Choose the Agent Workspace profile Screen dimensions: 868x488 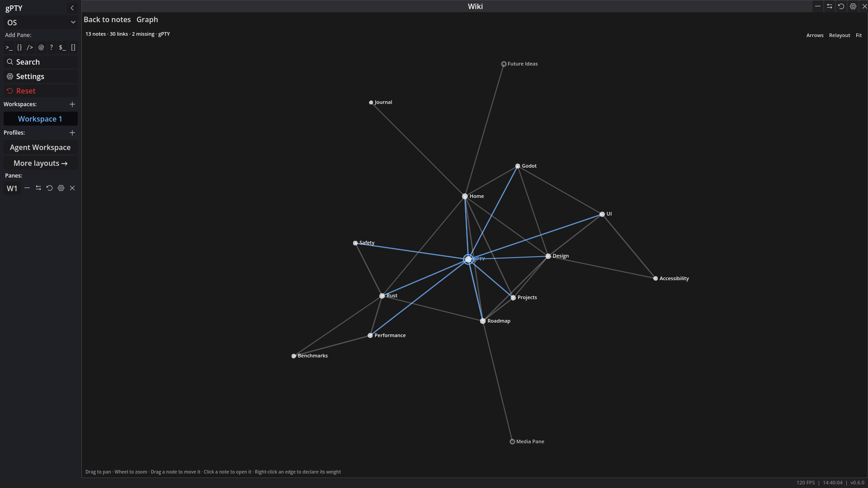pos(41,147)
